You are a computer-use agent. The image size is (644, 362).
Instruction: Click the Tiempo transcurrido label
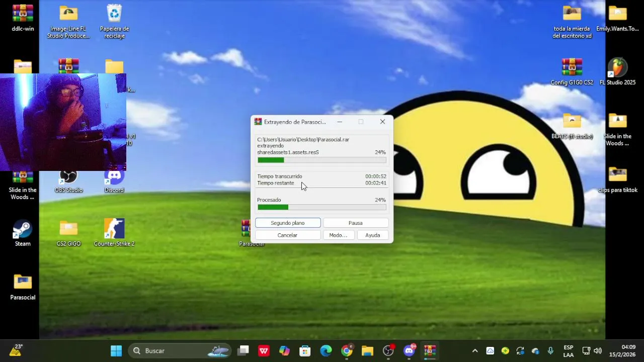[280, 176]
